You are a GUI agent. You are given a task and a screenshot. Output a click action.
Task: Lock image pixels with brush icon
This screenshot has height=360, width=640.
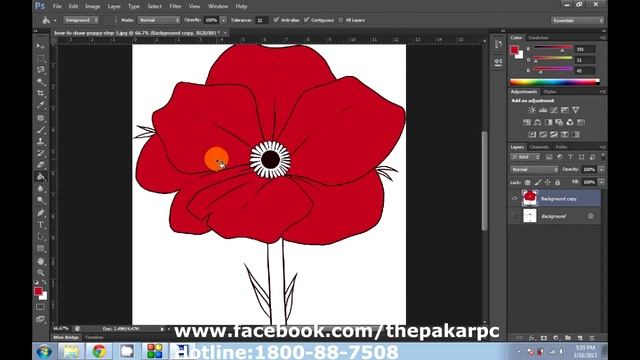538,182
